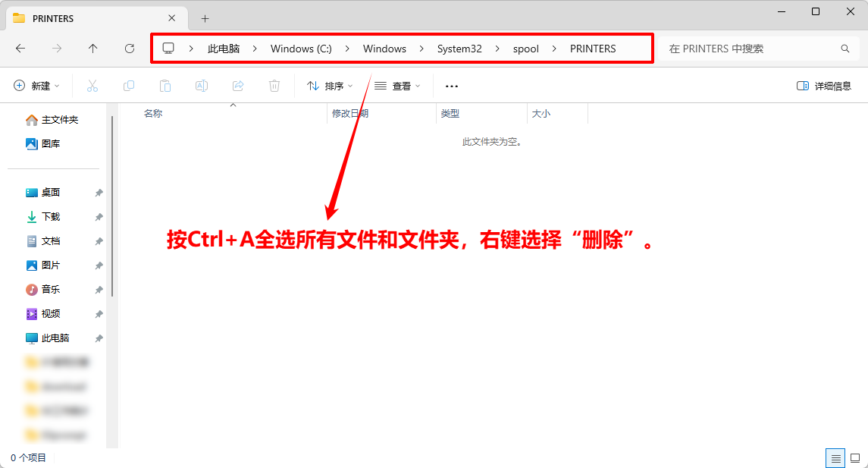Click the pin icon beside 桌面
Viewport: 868px width, 468px height.
99,193
